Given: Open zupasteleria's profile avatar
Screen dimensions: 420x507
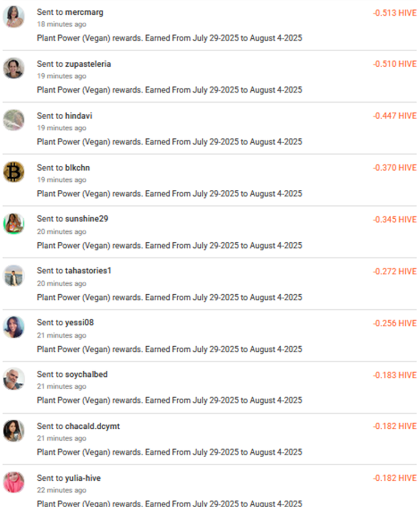Looking at the screenshot, I should pyautogui.click(x=14, y=68).
